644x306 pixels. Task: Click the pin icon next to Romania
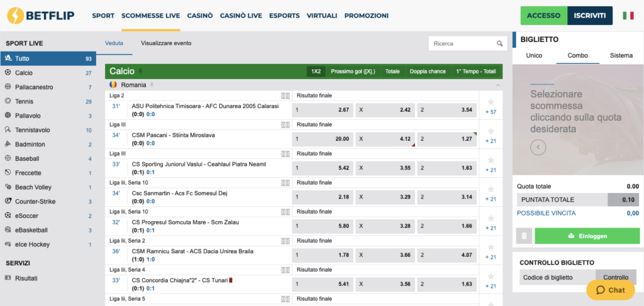[x=152, y=85]
